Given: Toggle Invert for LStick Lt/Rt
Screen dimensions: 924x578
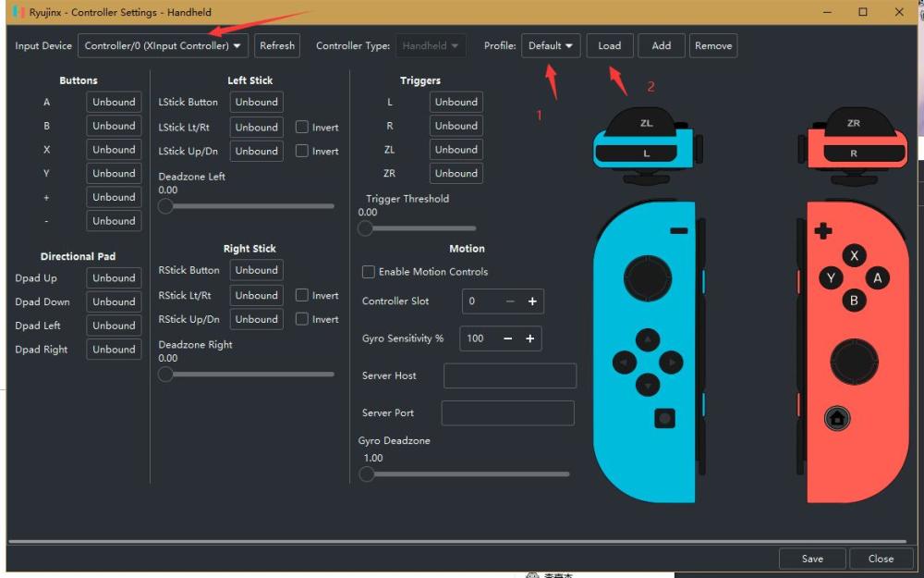Looking at the screenshot, I should [302, 127].
